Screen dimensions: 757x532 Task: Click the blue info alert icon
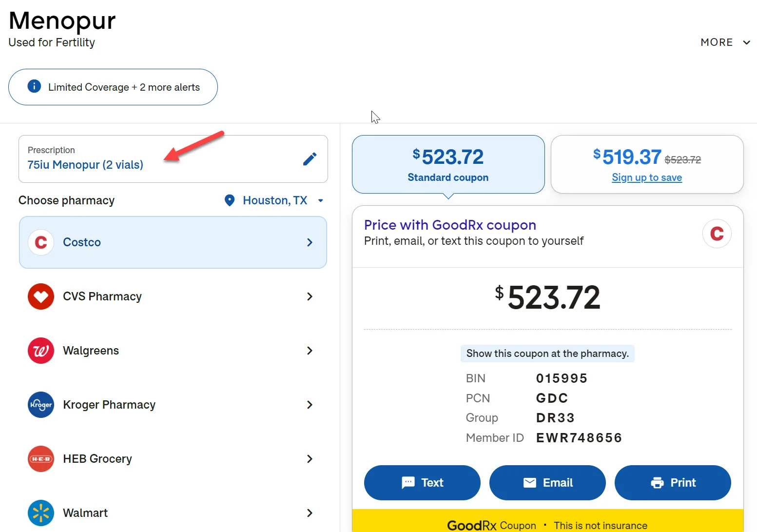click(x=34, y=87)
